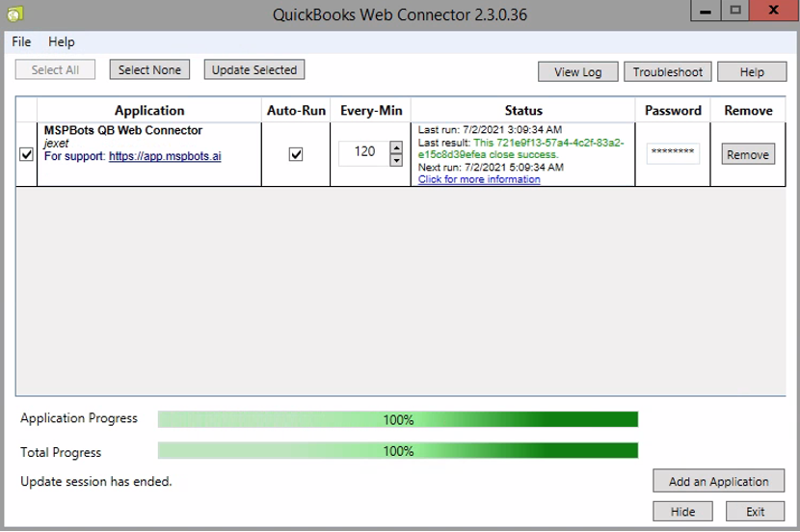Click the Select None button

pos(149,70)
